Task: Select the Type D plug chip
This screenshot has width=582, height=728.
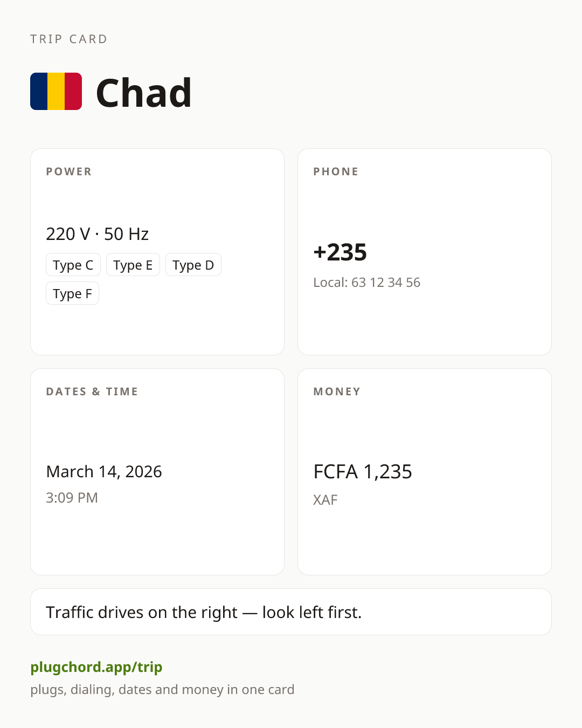Action: click(x=193, y=265)
